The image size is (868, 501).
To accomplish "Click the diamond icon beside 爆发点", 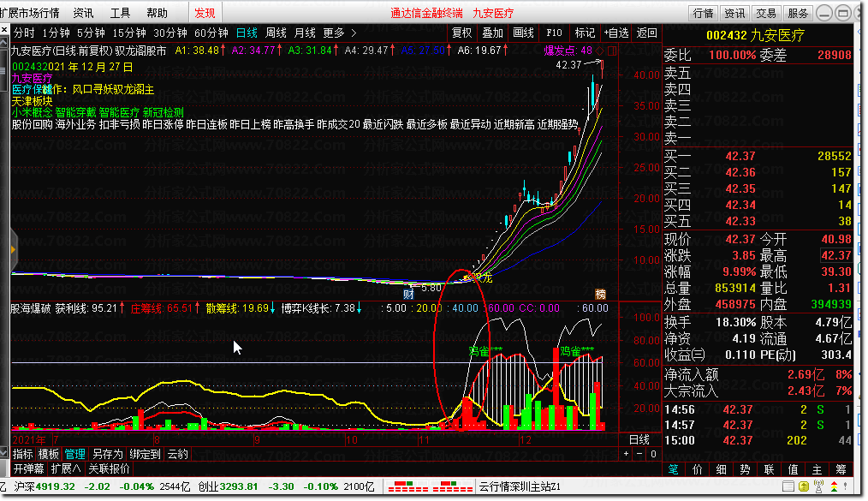I will (600, 51).
